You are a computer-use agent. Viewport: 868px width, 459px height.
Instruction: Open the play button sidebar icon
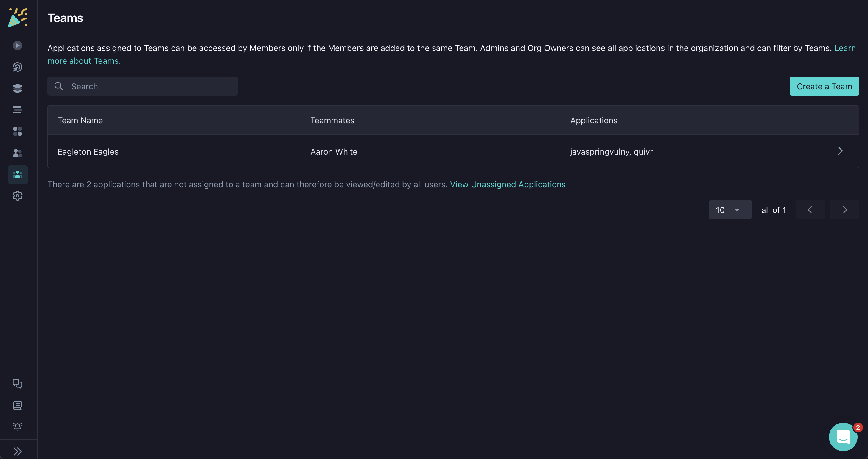pyautogui.click(x=18, y=46)
